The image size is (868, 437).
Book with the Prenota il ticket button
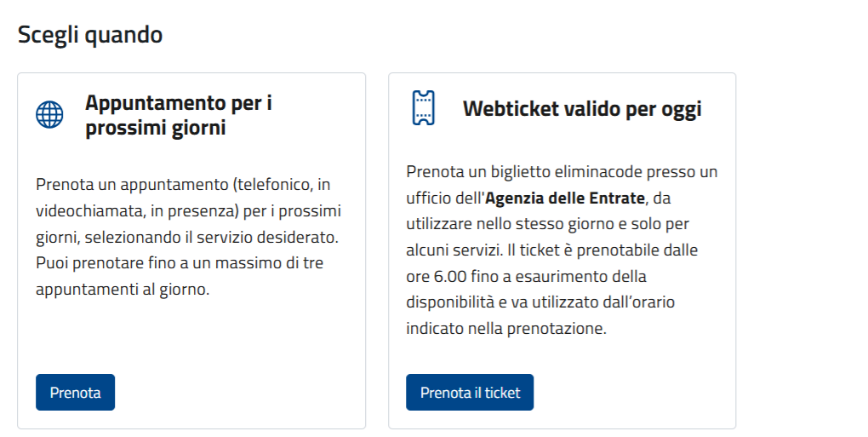[x=470, y=392]
